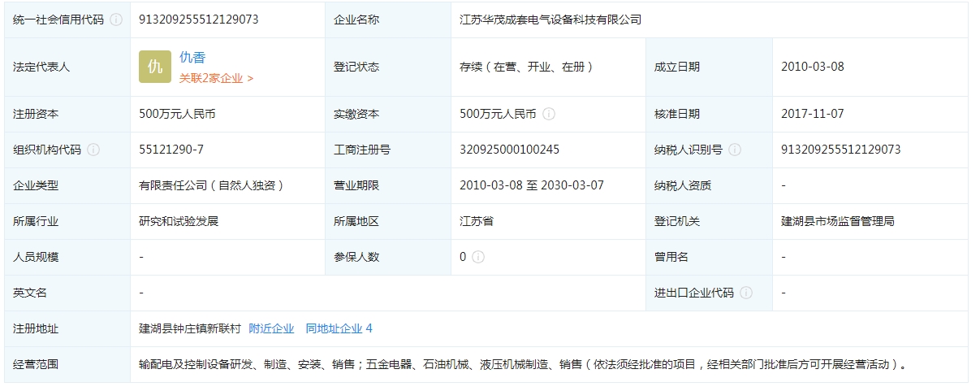Open legal representative 仇香 profile link
This screenshot has width=980, height=391.
192,58
